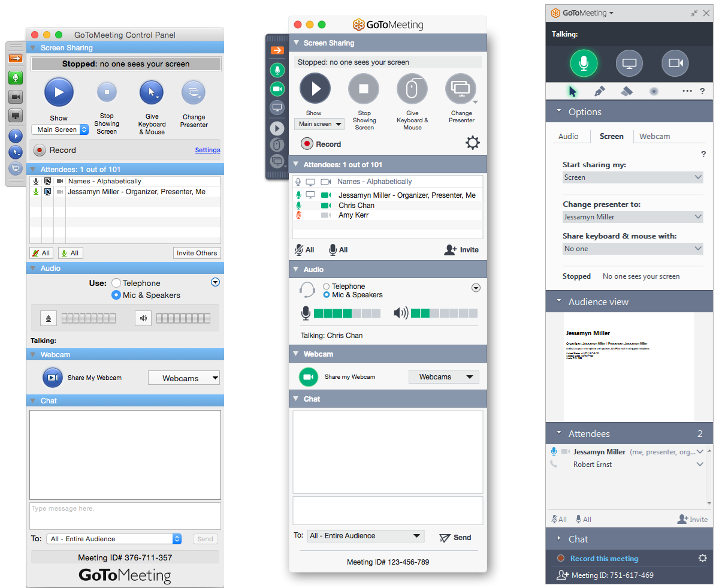Select pen drawing tool in right panel
Viewport: 716px width, 588px height.
point(600,91)
